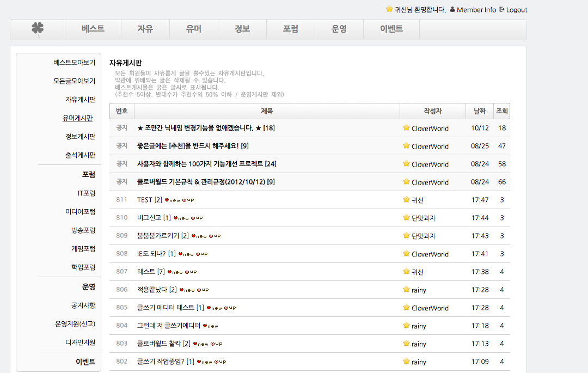The height and width of the screenshot is (373, 588).
Task: Open the 베스트 tab in top navigation
Action: (x=93, y=29)
